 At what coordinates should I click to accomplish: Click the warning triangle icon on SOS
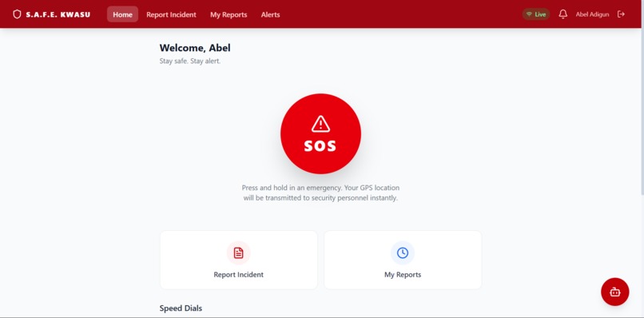point(320,124)
